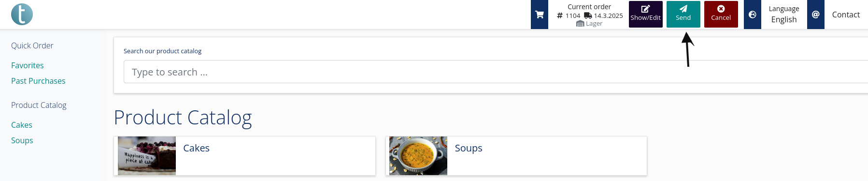Open the Show/Edit order button
The height and width of the screenshot is (181, 868).
[645, 14]
